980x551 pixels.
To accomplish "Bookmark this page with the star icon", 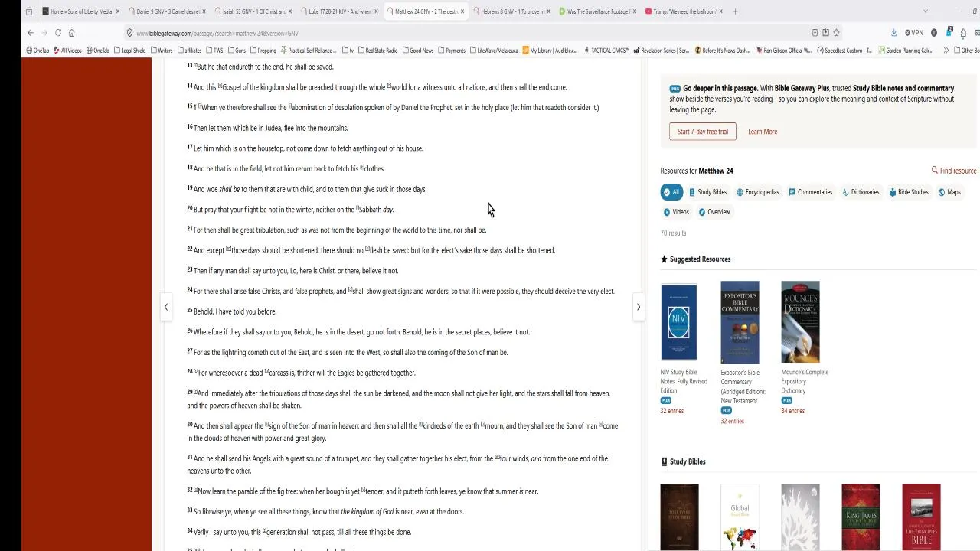I will 836,33.
